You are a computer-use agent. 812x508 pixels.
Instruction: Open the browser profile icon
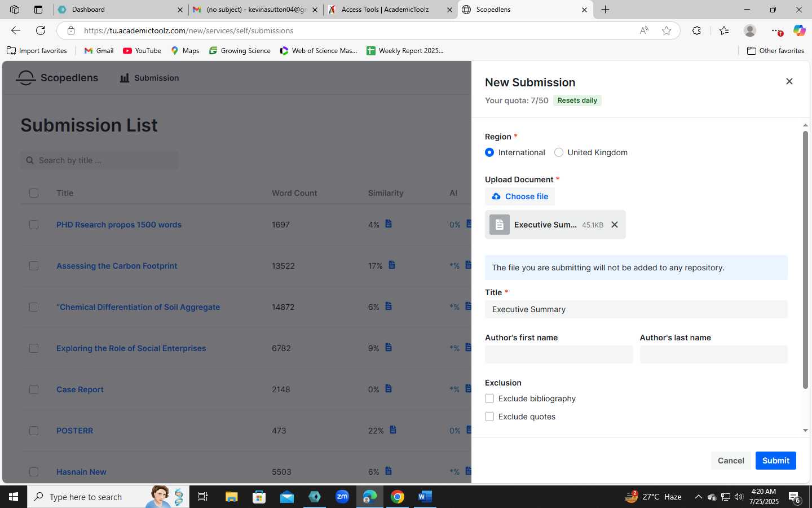tap(749, 30)
